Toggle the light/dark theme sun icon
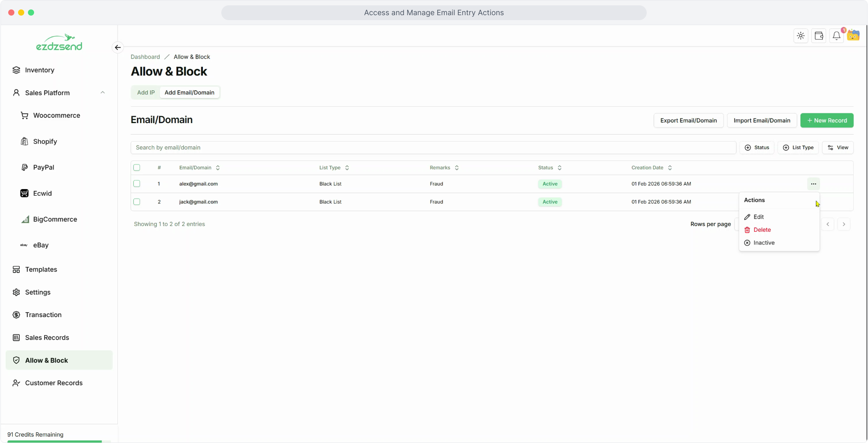Image resolution: width=868 pixels, height=443 pixels. pyautogui.click(x=801, y=36)
